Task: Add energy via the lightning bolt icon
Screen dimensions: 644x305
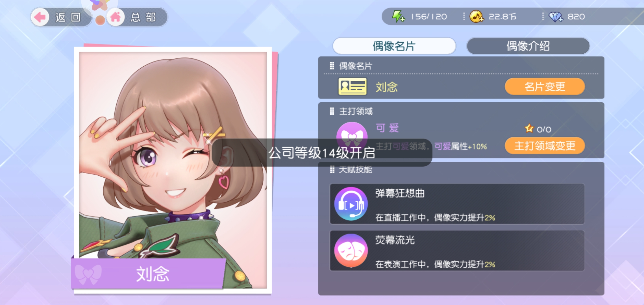Action: coord(398,16)
